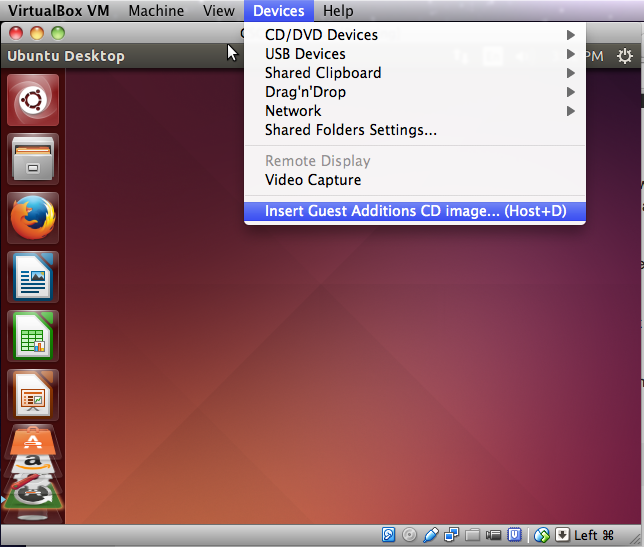Close the VM window with red button
Image resolution: width=644 pixels, height=547 pixels.
tap(16, 33)
